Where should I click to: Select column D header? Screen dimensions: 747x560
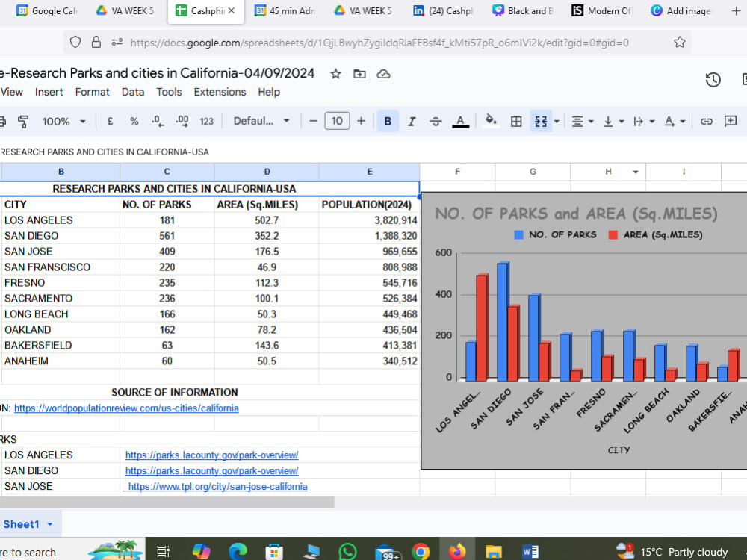(267, 172)
